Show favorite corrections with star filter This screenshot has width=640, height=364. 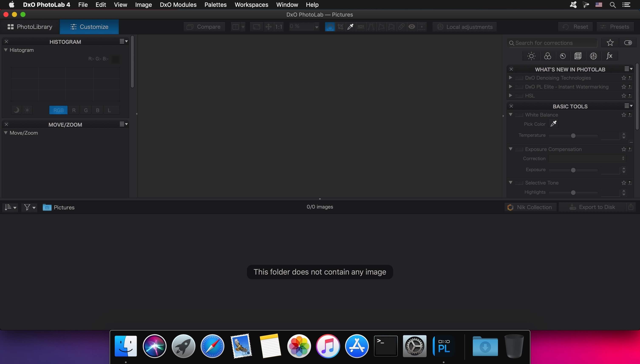(610, 43)
